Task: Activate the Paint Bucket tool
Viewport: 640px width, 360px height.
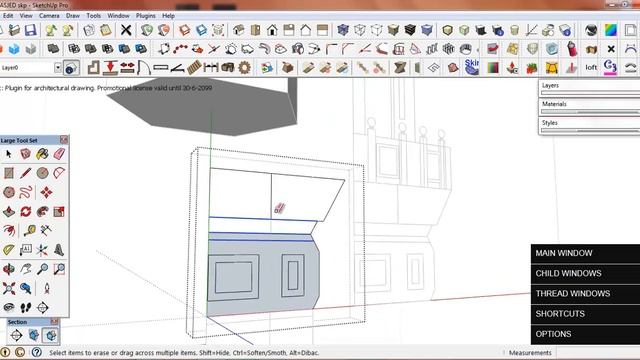Action: click(42, 154)
